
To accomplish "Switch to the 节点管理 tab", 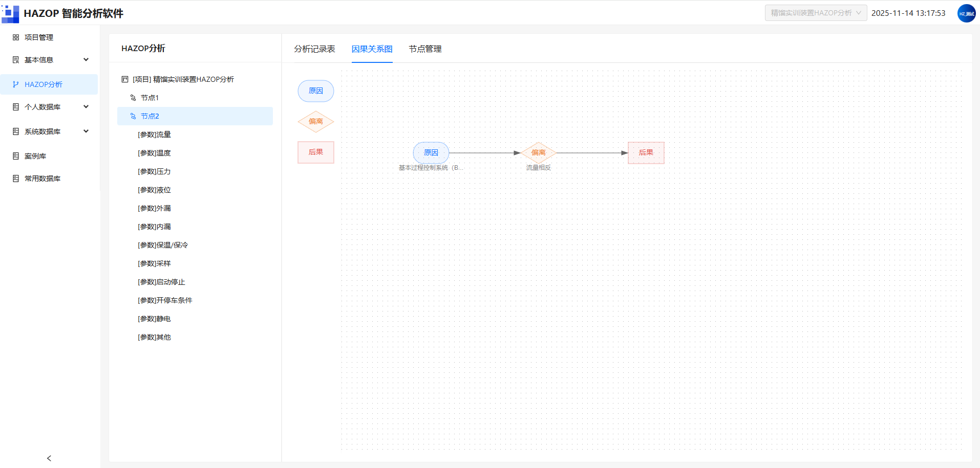I will point(425,49).
